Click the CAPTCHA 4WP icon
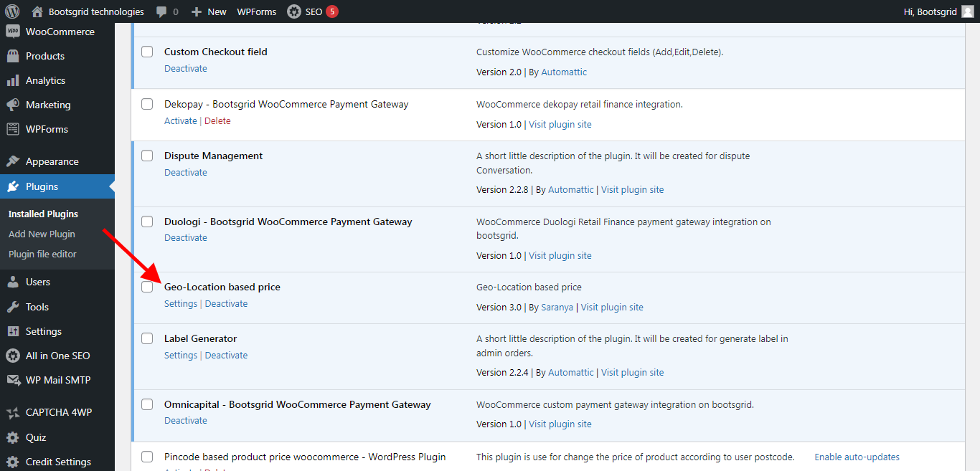The image size is (980, 471). 13,412
